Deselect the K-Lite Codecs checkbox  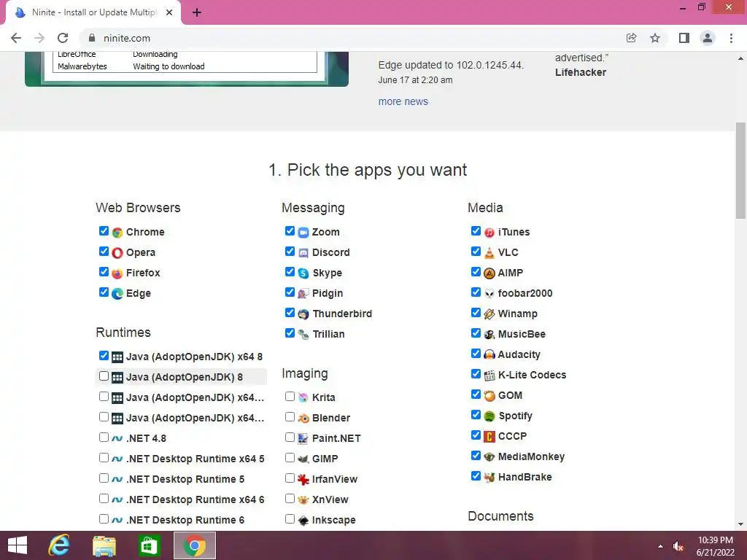[x=476, y=374]
